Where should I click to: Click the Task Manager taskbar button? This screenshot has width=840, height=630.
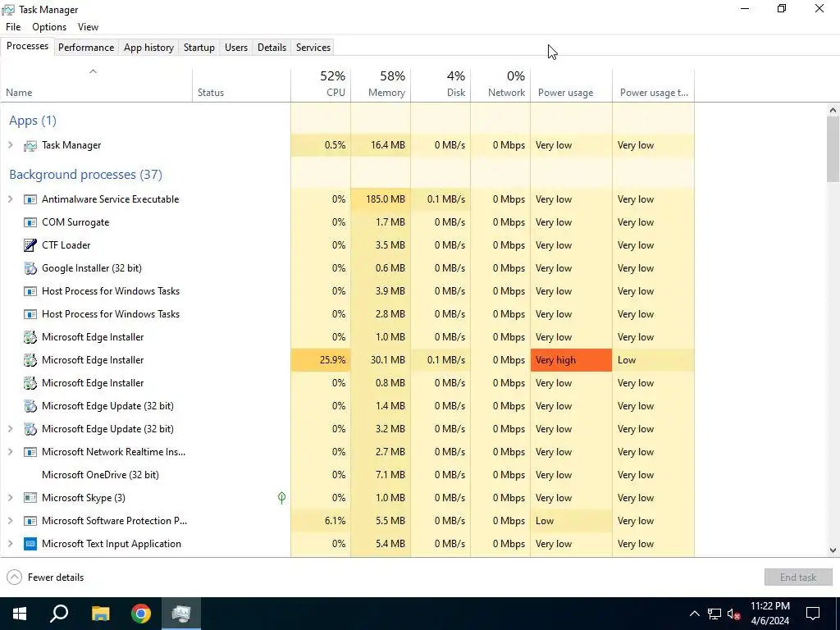181,614
